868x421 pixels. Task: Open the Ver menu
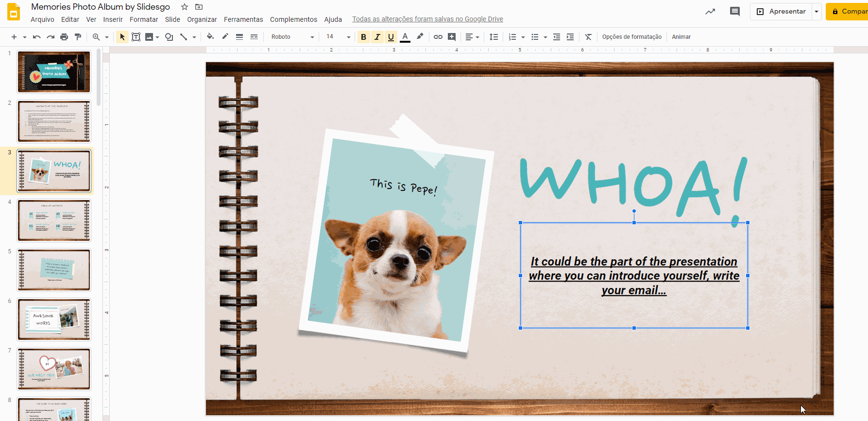pyautogui.click(x=91, y=19)
